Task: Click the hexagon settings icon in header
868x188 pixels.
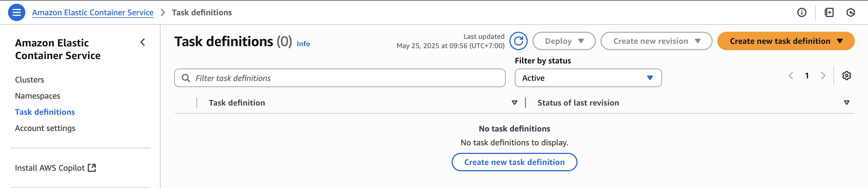Action: 850,12
